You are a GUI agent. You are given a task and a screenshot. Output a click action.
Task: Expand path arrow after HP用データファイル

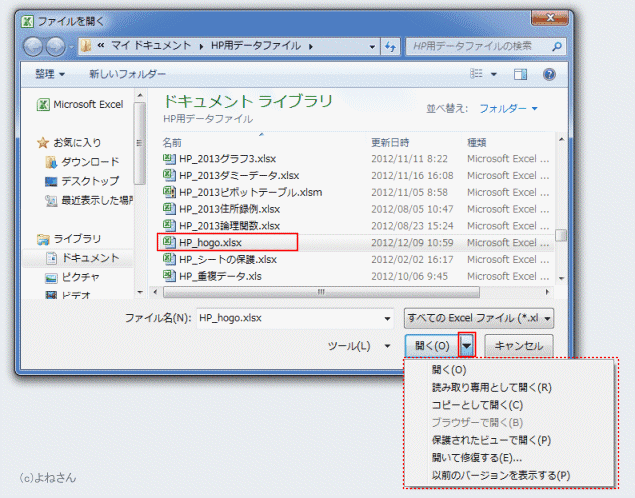click(311, 47)
